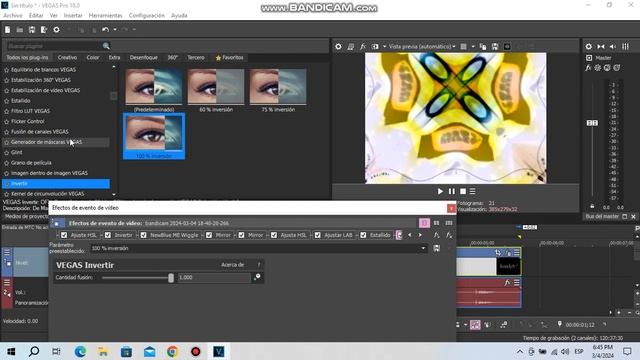Open Vista previa (automático) quality dropdown
Screen dimensions: 640x360
[422, 47]
